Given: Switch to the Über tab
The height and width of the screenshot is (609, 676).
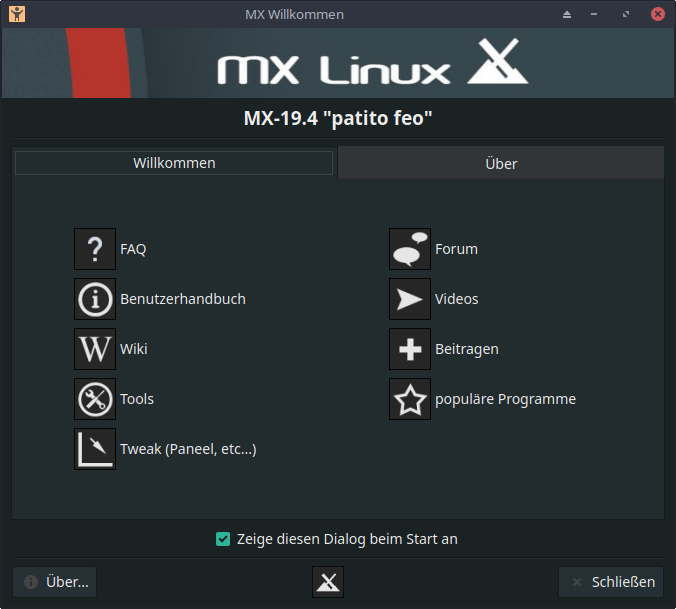Looking at the screenshot, I should point(501,163).
